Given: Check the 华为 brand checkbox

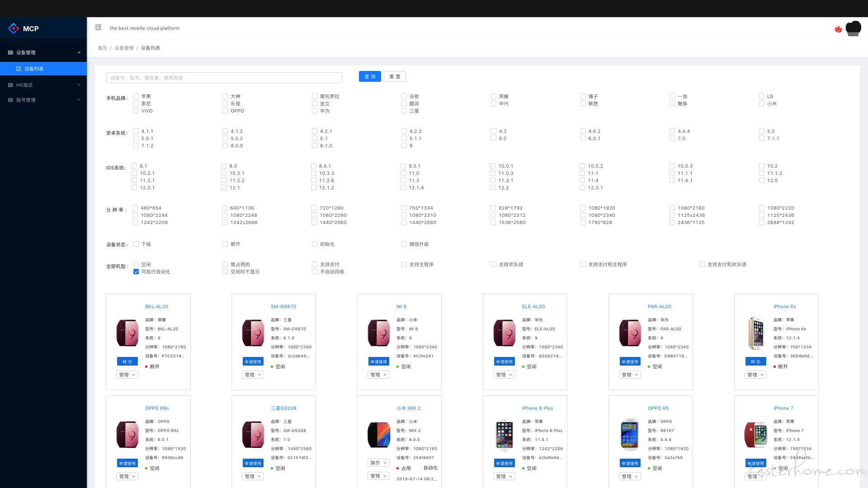Looking at the screenshot, I should coord(315,111).
